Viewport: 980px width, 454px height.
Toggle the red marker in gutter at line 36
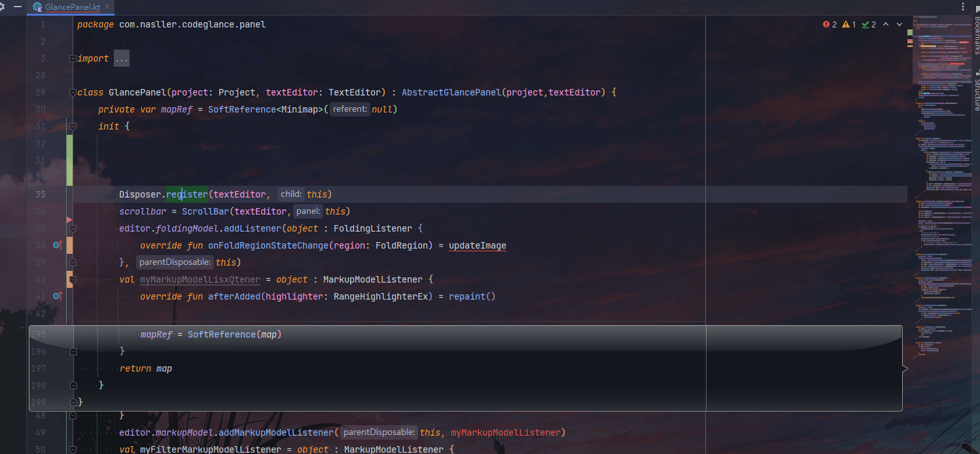click(68, 218)
